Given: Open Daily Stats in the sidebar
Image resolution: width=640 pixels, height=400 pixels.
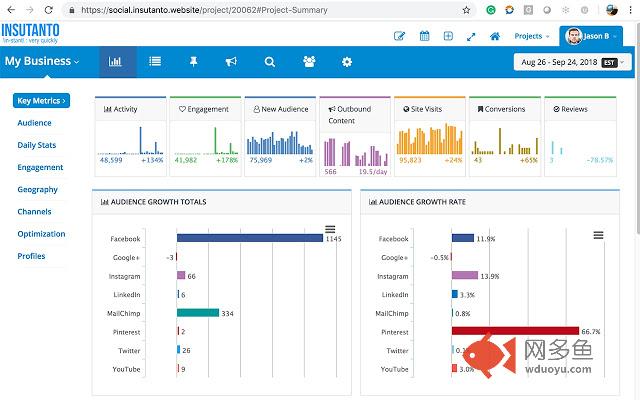Looking at the screenshot, I should [x=37, y=145].
